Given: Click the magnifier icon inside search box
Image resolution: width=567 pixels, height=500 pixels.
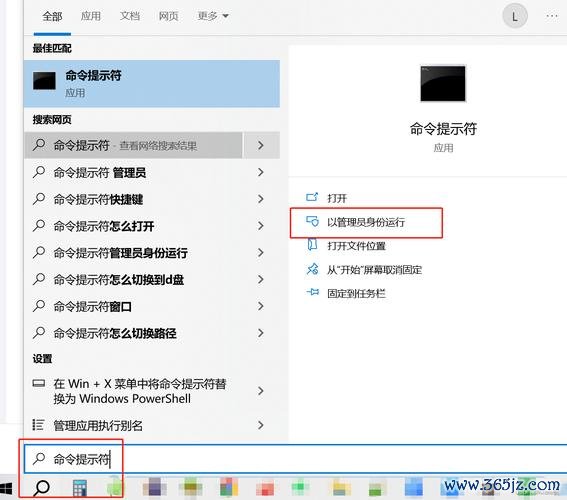Looking at the screenshot, I should click(x=39, y=458).
